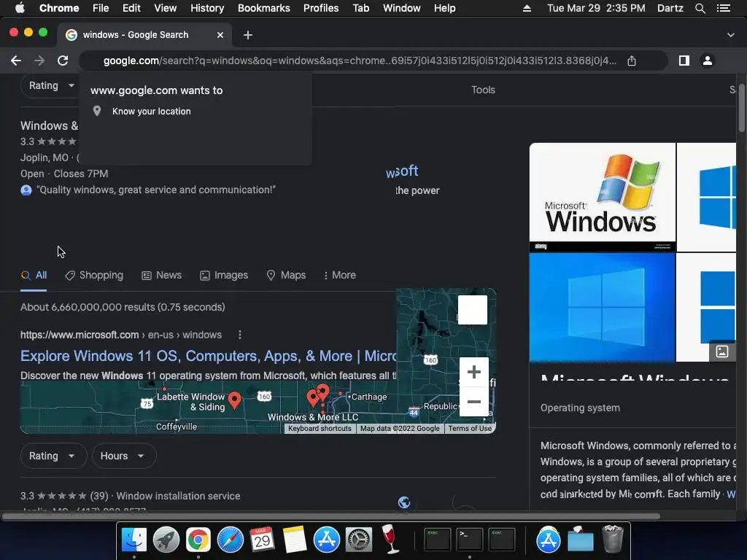Open the Wine glass app in Dock

pos(391,539)
